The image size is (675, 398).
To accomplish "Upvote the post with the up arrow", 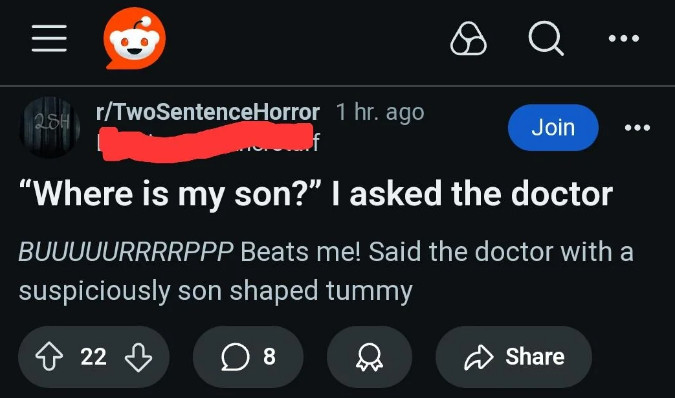I will click(49, 356).
